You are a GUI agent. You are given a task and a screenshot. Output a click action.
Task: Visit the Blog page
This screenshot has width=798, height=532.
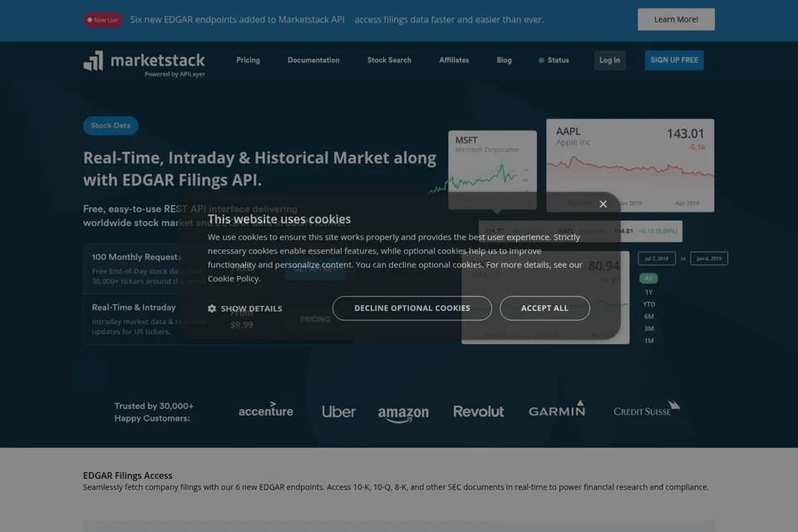(x=504, y=60)
